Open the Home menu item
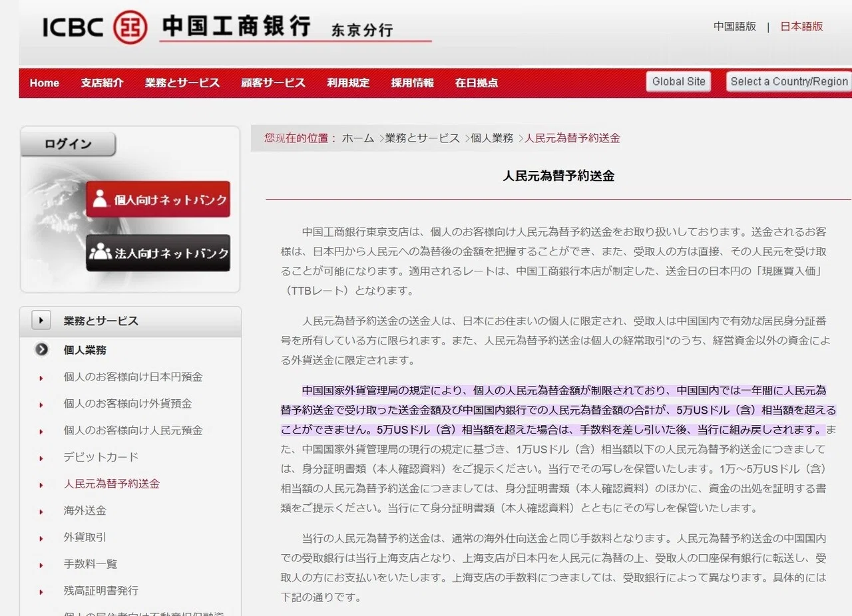 [x=45, y=83]
